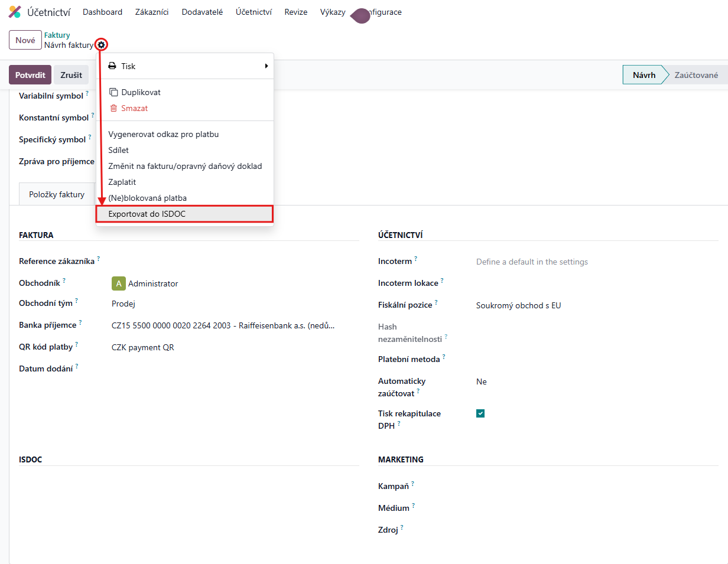The image size is (728, 564).
Task: Click the Zrušit button
Action: pyautogui.click(x=71, y=75)
